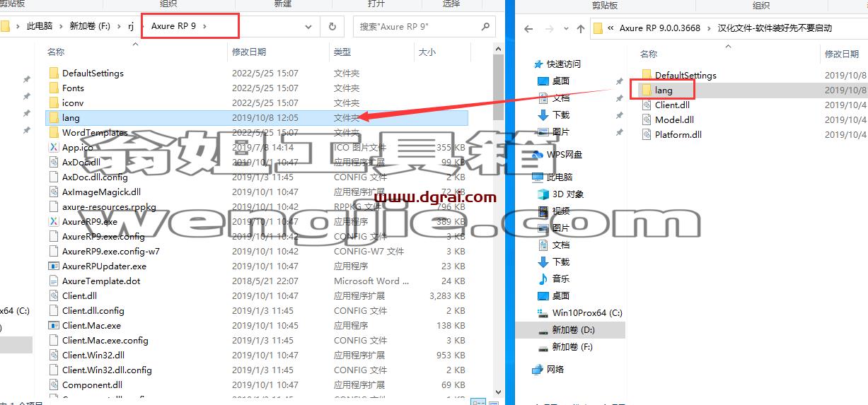Click the refresh button in left address bar
This screenshot has height=405, width=868.
332,27
